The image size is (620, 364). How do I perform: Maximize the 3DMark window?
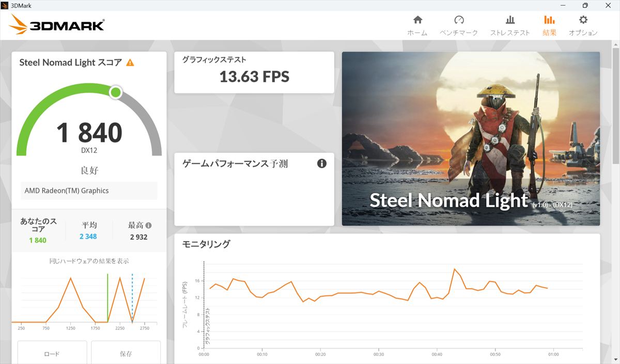click(x=585, y=5)
